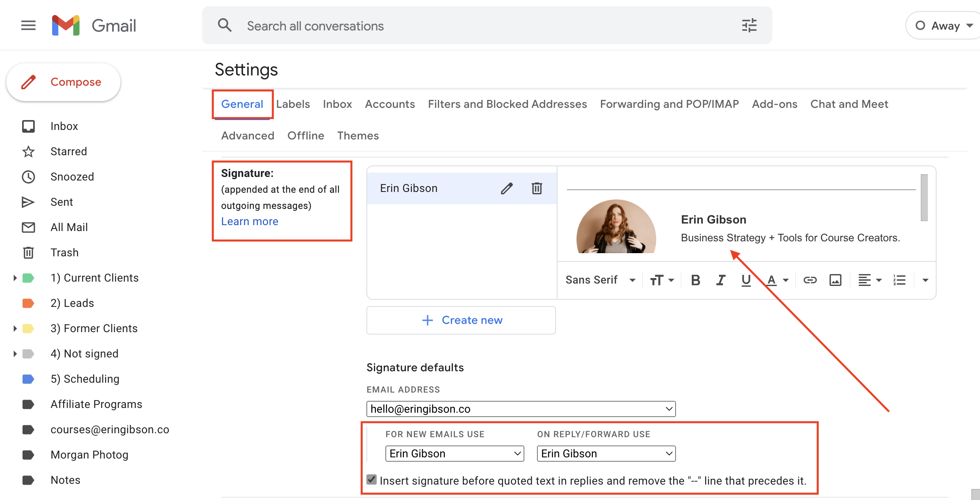The image size is (980, 500).
Task: Apply numbered list formatting
Action: [x=899, y=280]
